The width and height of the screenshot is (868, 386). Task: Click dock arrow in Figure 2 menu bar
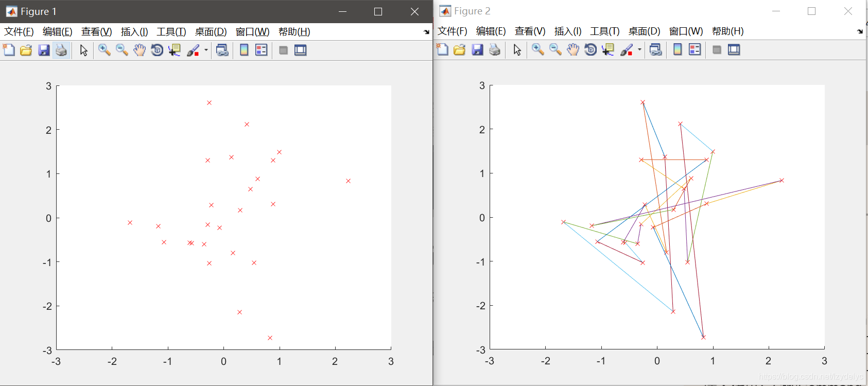click(x=860, y=31)
